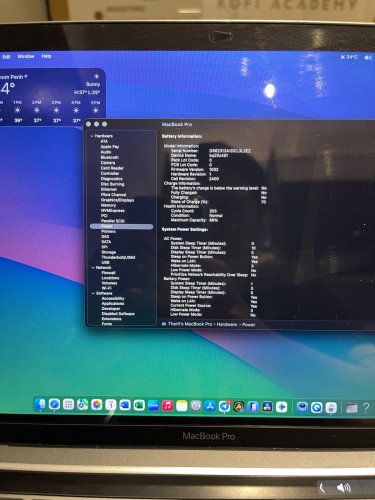The image size is (375, 500).
Task: Select Disc Burning in the sidebar
Action: coord(112,184)
